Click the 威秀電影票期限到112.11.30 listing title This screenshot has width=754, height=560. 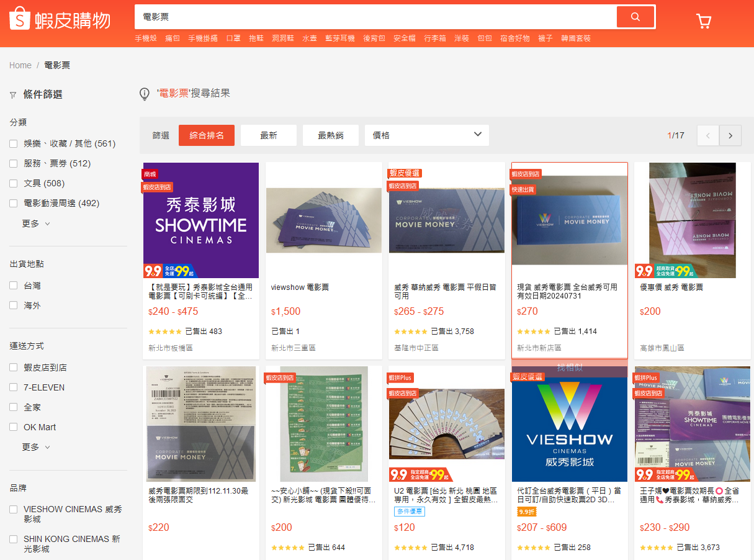199,495
